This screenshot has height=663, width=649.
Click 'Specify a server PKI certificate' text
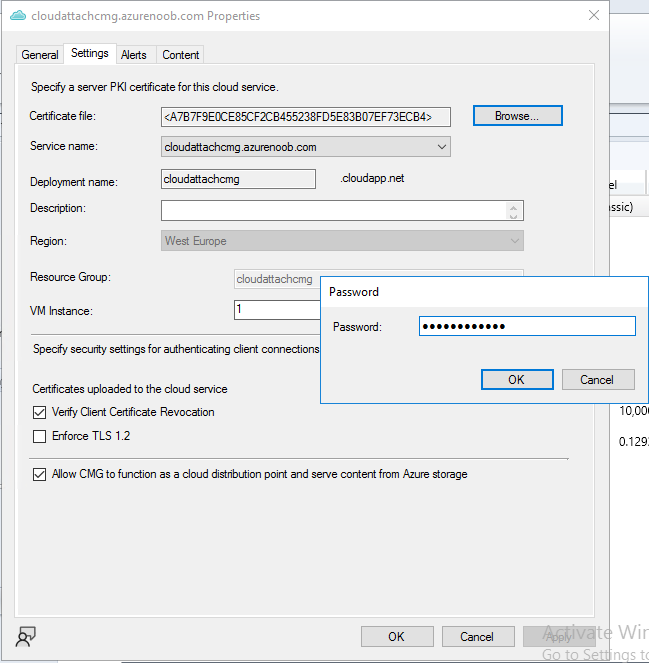[x=155, y=87]
